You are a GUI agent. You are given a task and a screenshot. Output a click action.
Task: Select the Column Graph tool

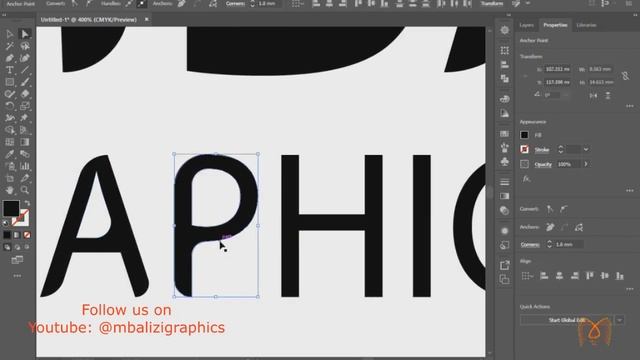pos(25,166)
